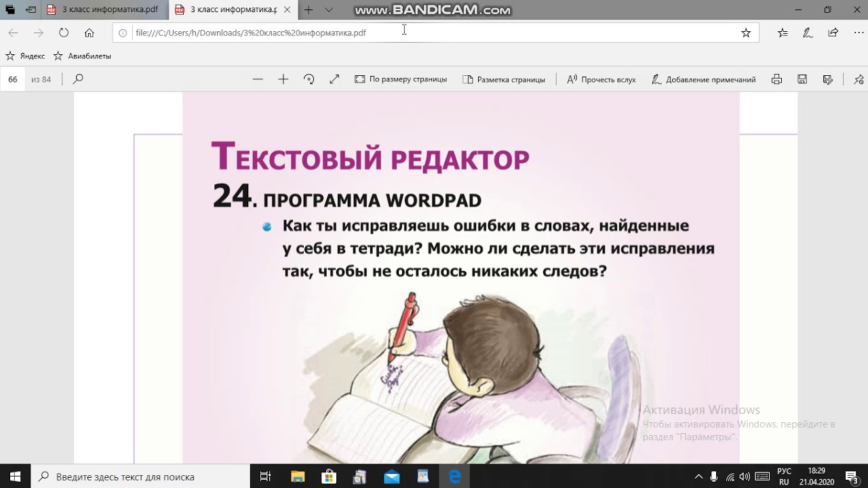Show site information icon in address bar
The image size is (868, 488).
123,33
